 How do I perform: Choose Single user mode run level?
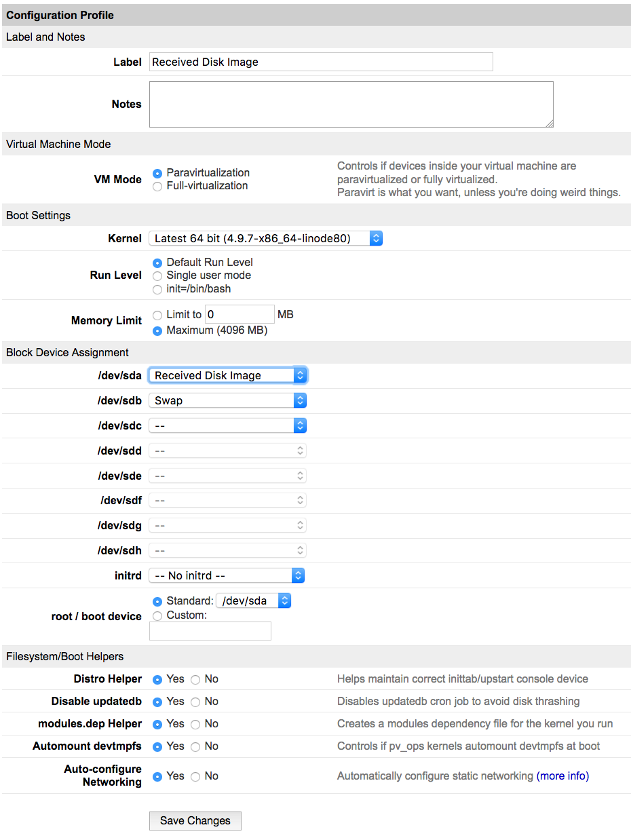157,276
